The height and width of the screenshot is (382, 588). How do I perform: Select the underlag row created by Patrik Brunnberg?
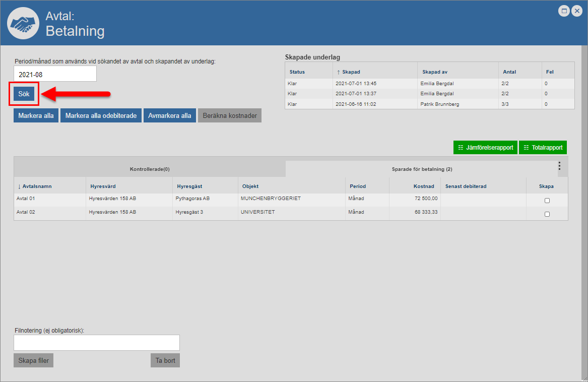tap(429, 104)
